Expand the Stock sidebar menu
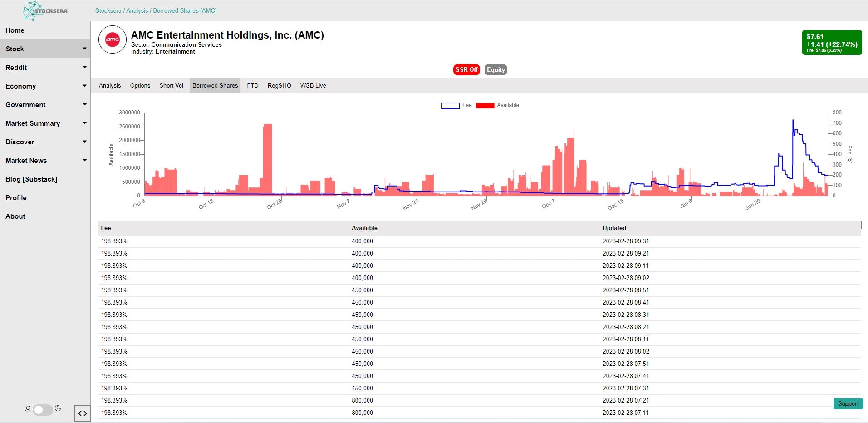 [x=45, y=49]
